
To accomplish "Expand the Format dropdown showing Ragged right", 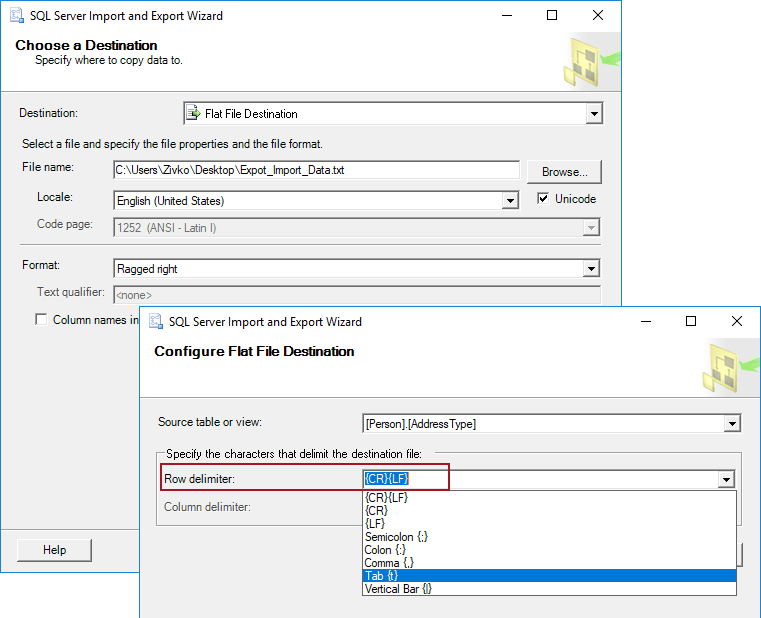I will click(x=591, y=268).
